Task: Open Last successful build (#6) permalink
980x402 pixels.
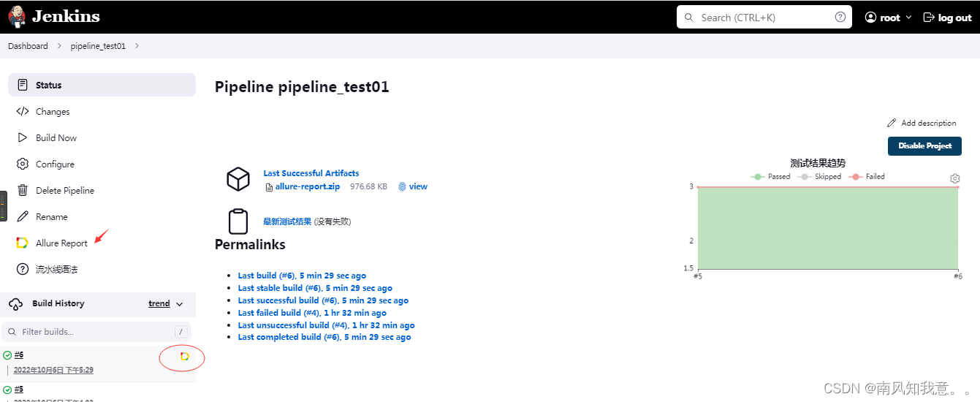Action: click(323, 300)
